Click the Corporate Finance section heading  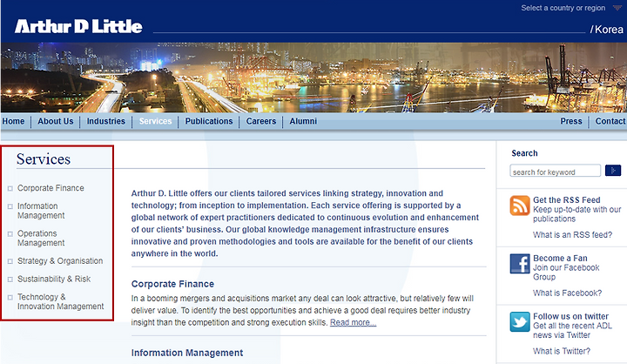click(x=172, y=284)
